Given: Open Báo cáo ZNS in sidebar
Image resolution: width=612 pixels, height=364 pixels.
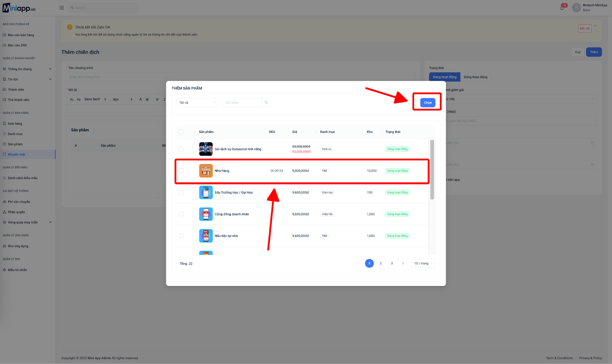Looking at the screenshot, I should (18, 45).
